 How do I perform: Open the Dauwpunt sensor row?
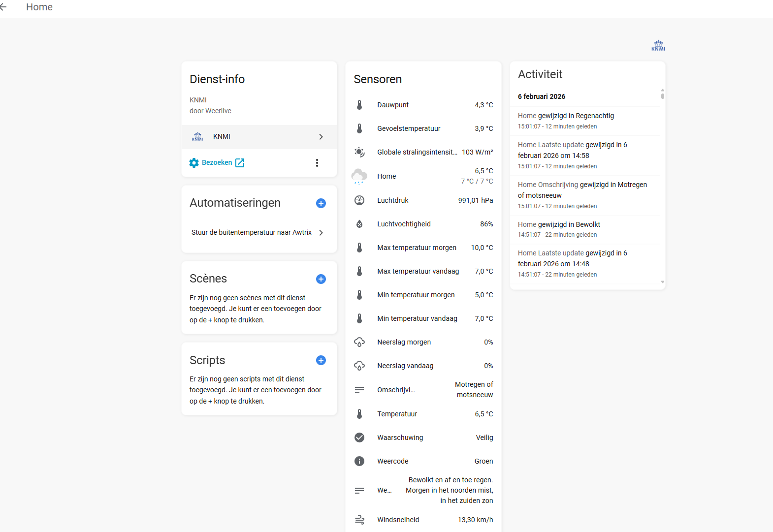423,105
